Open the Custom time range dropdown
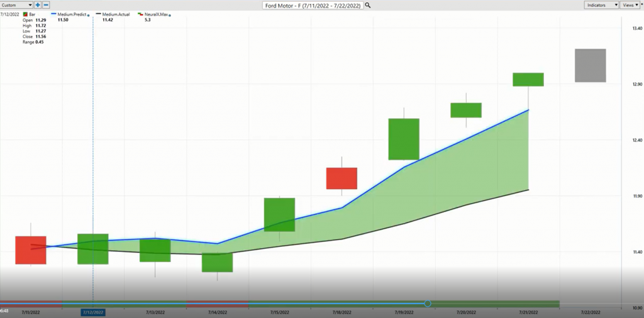Screen dimensions: 644x318 pyautogui.click(x=17, y=5)
